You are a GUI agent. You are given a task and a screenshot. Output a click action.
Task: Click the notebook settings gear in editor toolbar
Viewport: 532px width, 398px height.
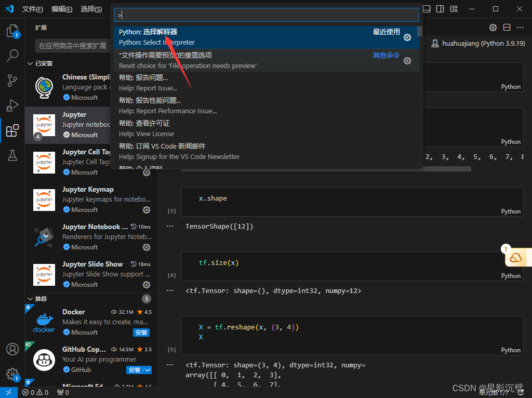pyautogui.click(x=493, y=28)
